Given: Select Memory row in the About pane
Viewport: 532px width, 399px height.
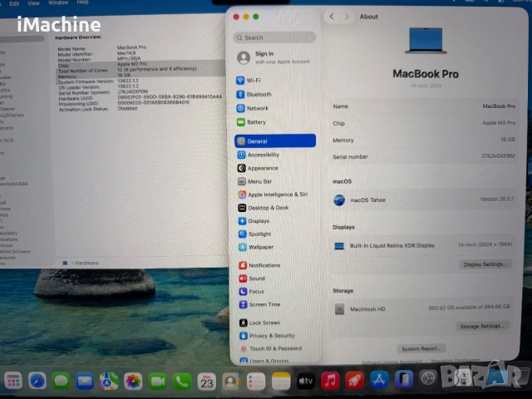Looking at the screenshot, I should (x=424, y=140).
